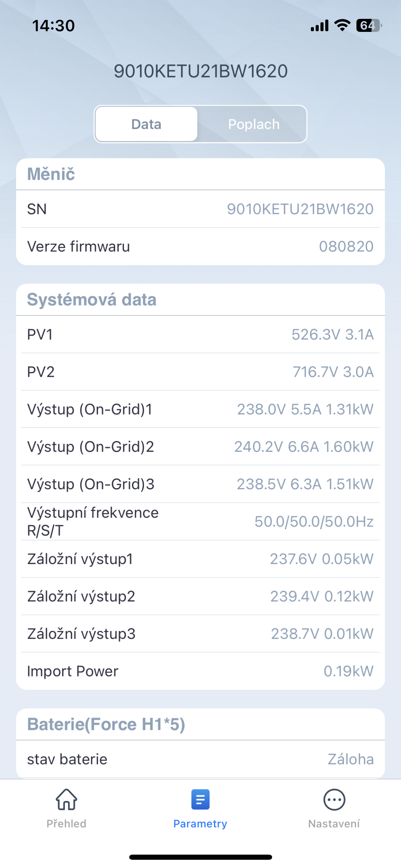The width and height of the screenshot is (401, 868).
Task: Switch to the Data segment
Action: [146, 124]
